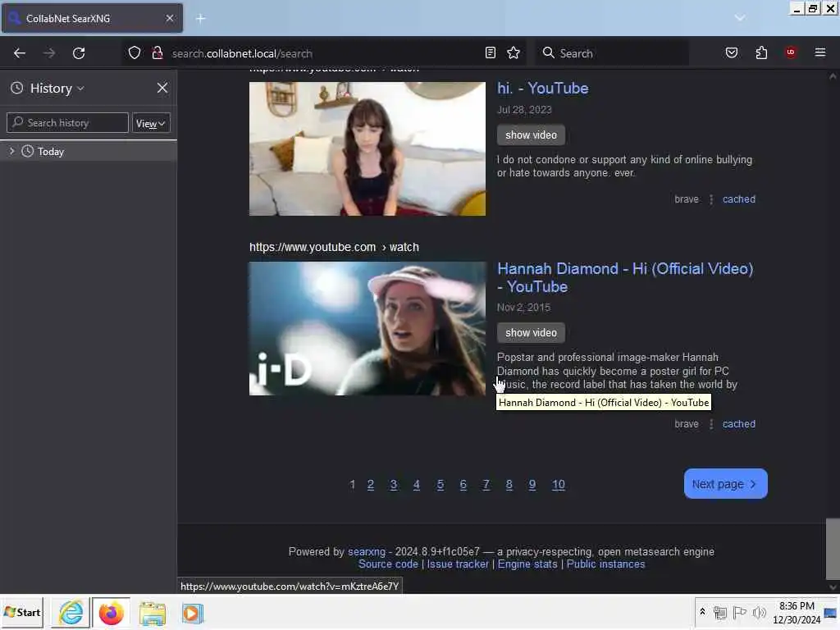Open the Source code footer link
Image resolution: width=840 pixels, height=630 pixels.
[x=388, y=564]
